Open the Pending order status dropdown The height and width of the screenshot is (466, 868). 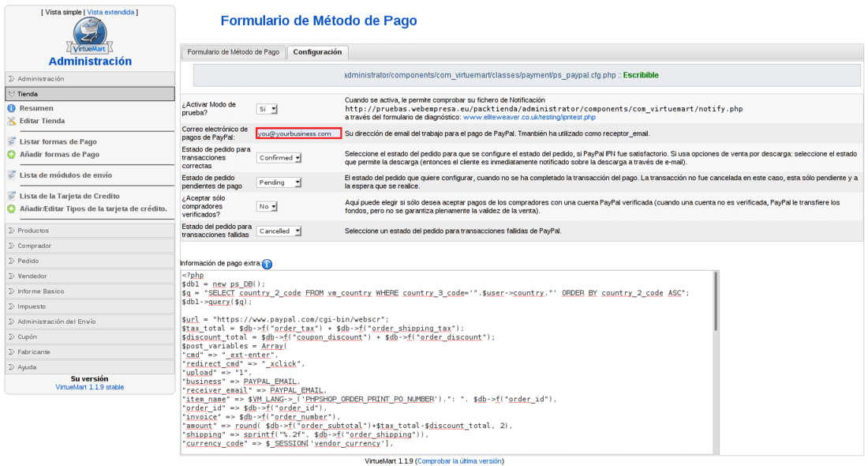pos(279,182)
